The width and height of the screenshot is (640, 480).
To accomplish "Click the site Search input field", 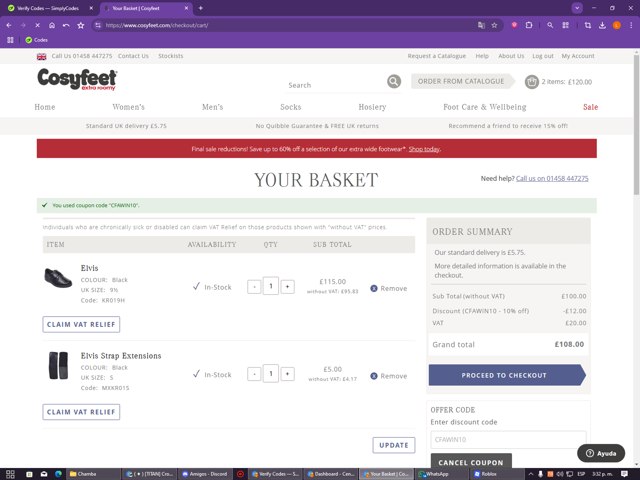I will [335, 85].
